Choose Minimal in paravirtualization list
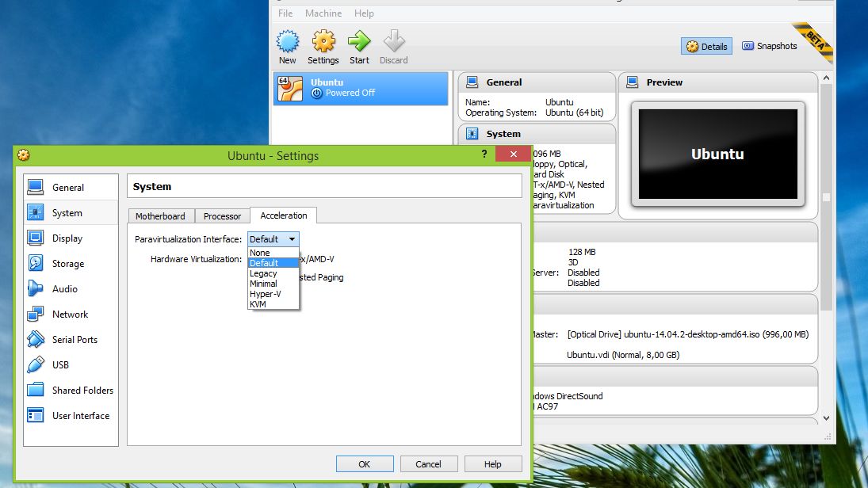This screenshot has width=868, height=488. (x=273, y=284)
